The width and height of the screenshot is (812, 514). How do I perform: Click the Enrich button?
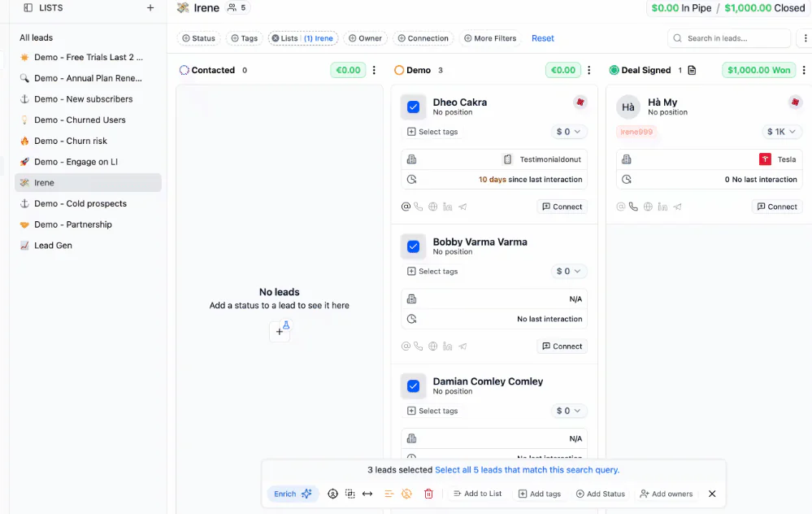293,494
